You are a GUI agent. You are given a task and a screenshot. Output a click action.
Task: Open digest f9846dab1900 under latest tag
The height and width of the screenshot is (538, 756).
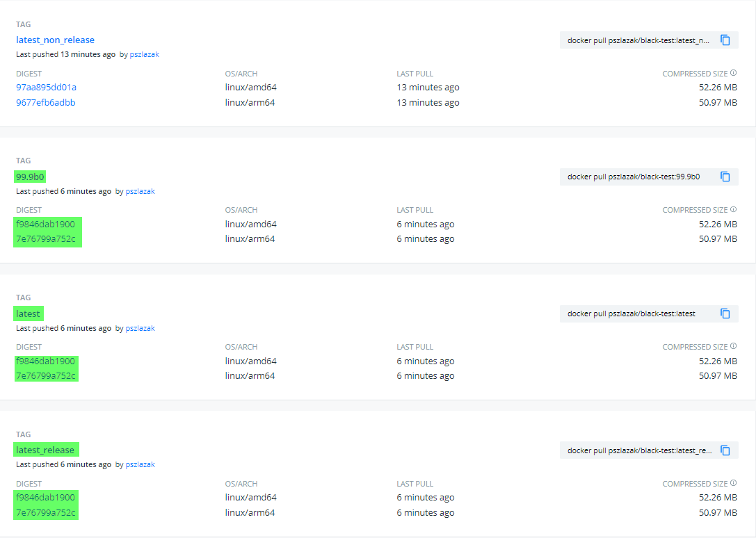(x=45, y=361)
